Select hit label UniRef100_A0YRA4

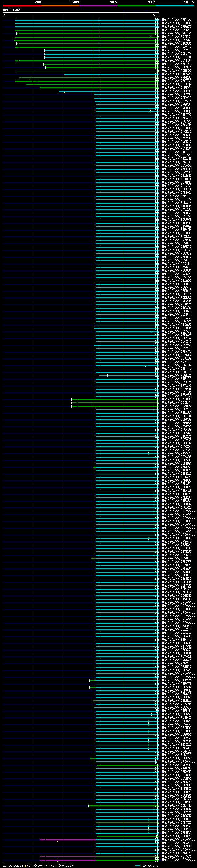tap(177, 389)
